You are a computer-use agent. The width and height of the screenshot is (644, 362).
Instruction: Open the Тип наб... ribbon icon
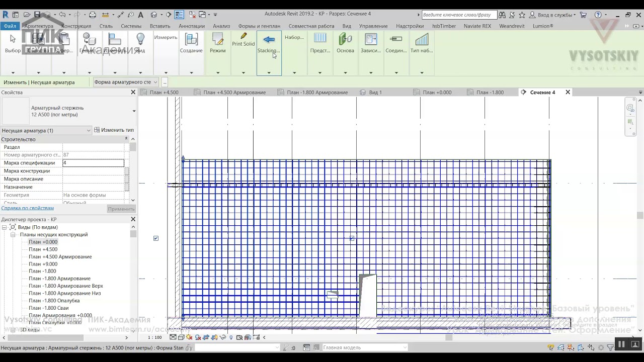(422, 40)
